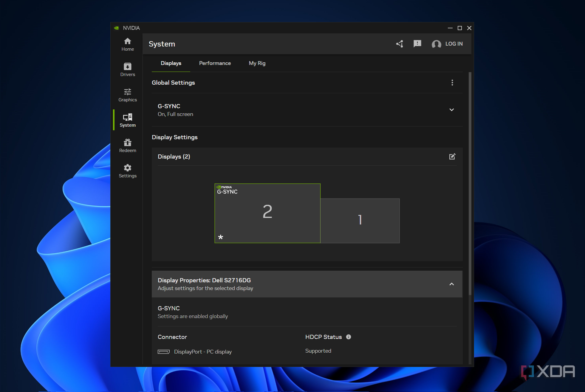Click the edit Displays arrangement icon
The height and width of the screenshot is (392, 585).
(x=452, y=157)
